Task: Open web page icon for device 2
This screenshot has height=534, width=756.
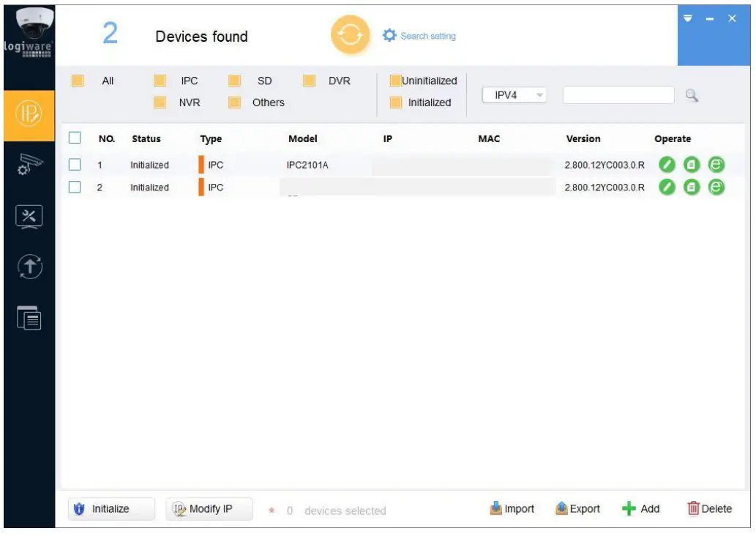Action: [x=717, y=188]
